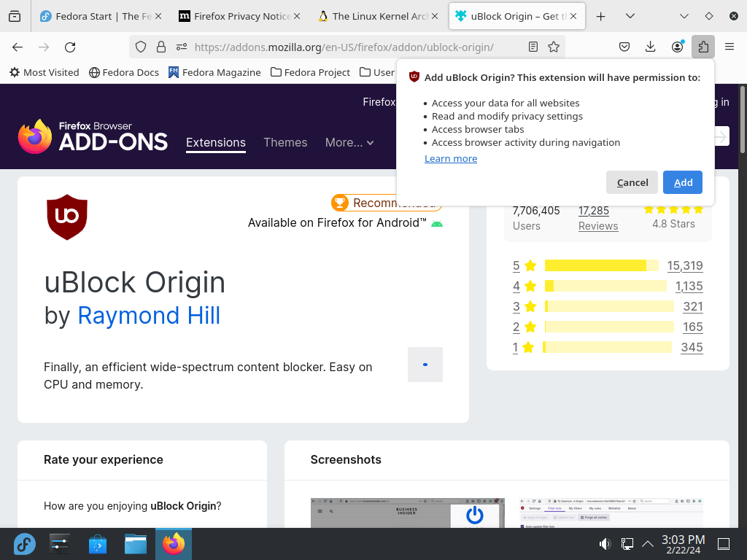Expand system tray hidden icons arrow
The height and width of the screenshot is (560, 747).
[x=648, y=543]
